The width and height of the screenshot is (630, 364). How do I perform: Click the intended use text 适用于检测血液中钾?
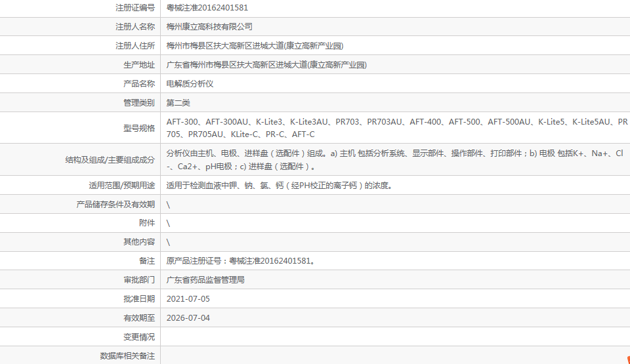[x=280, y=185]
